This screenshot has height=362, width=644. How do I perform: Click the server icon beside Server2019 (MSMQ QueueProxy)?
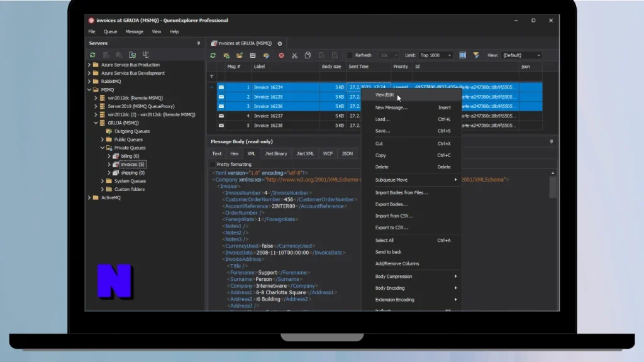(103, 106)
